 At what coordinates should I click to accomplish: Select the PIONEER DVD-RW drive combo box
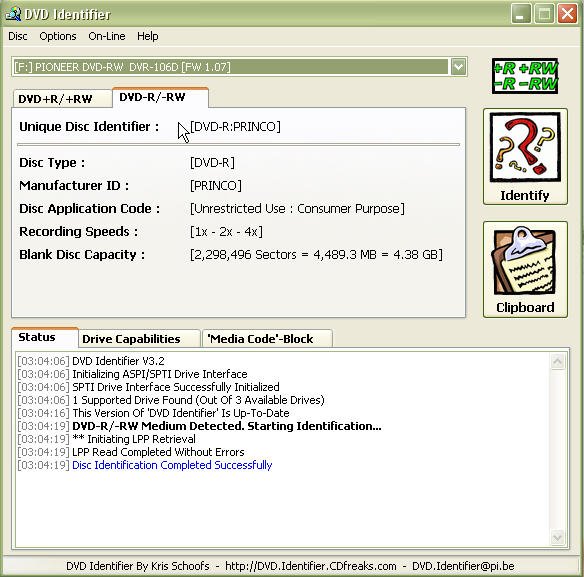click(x=239, y=67)
